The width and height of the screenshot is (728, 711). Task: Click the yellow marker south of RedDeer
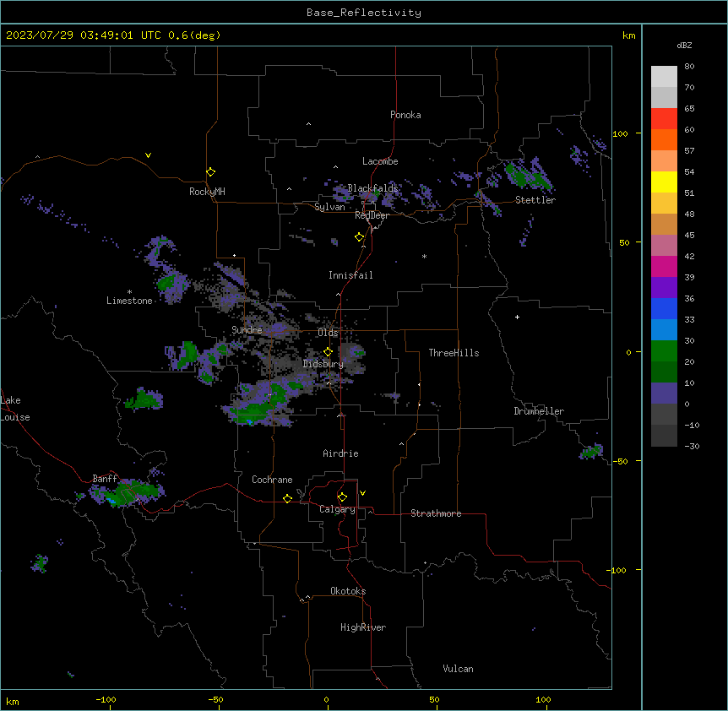coord(360,237)
